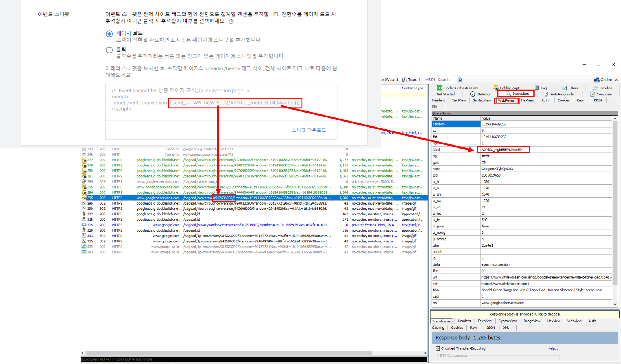Click the red X beside Online
The image size is (621, 364).
(x=616, y=80)
